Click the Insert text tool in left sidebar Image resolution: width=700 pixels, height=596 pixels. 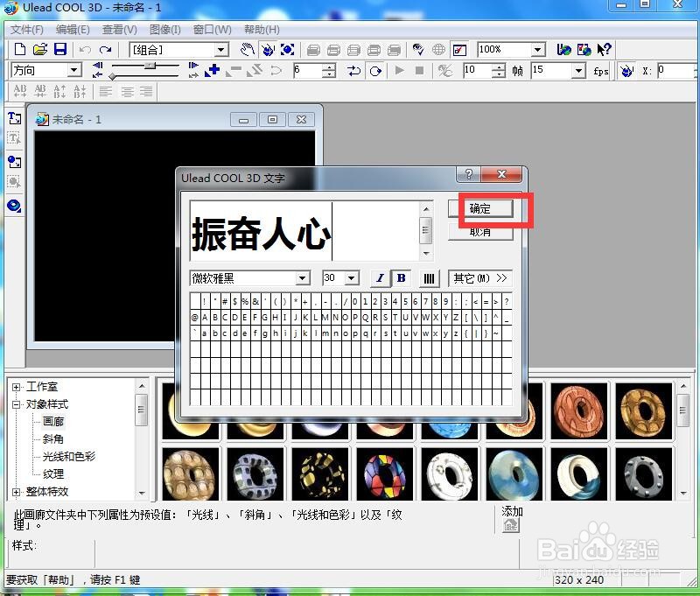pos(14,118)
